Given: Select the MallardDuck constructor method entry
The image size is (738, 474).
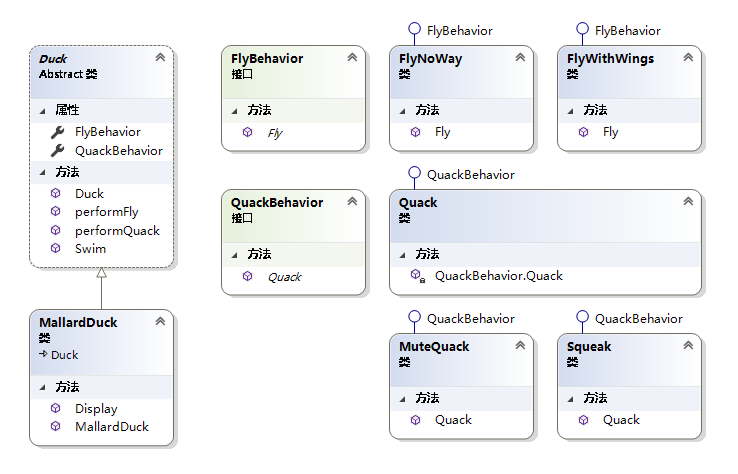Looking at the screenshot, I should tap(111, 426).
